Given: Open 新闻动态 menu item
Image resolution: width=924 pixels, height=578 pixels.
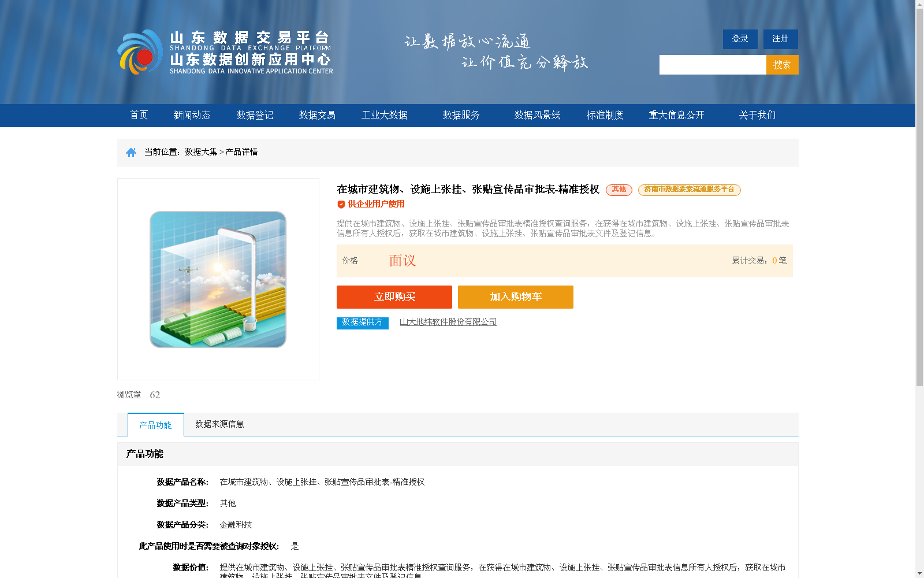Looking at the screenshot, I should 192,115.
